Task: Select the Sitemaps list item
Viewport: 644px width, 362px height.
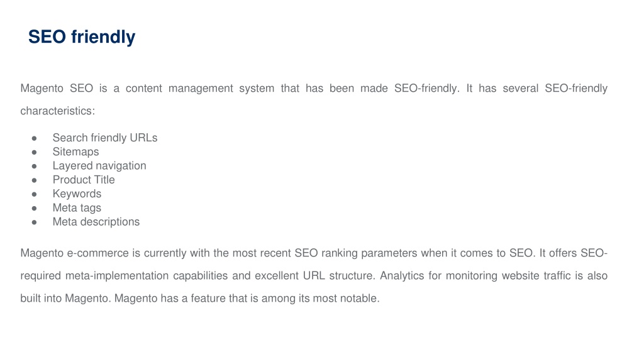Action: pos(75,152)
